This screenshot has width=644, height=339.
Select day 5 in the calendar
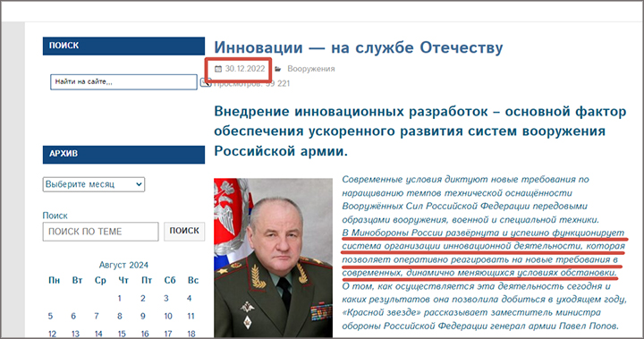[x=50, y=316]
